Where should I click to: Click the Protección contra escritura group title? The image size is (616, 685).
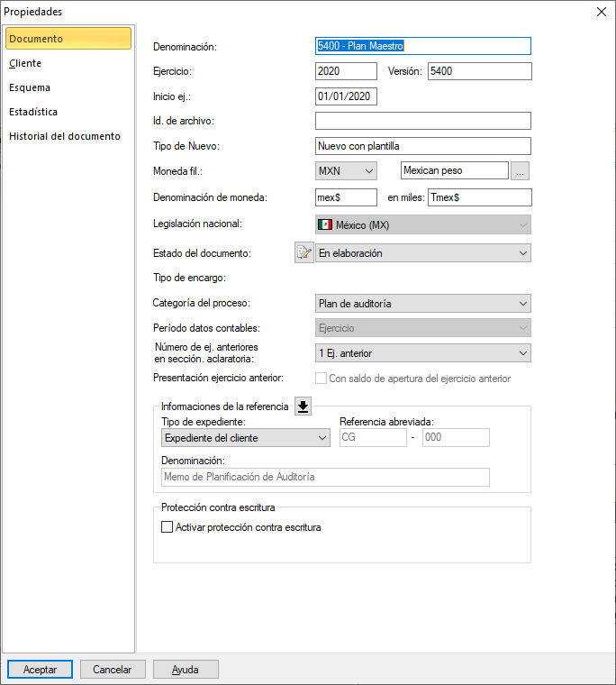click(x=218, y=507)
